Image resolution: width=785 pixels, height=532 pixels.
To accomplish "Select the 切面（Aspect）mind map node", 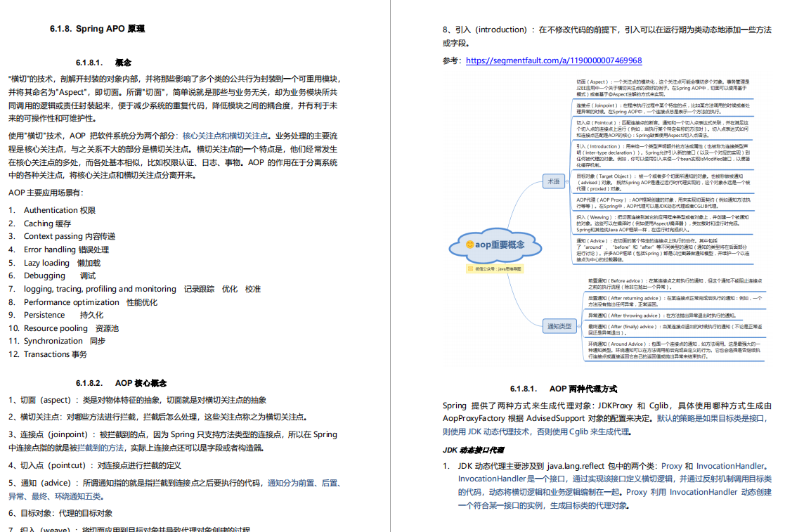I will (665, 86).
